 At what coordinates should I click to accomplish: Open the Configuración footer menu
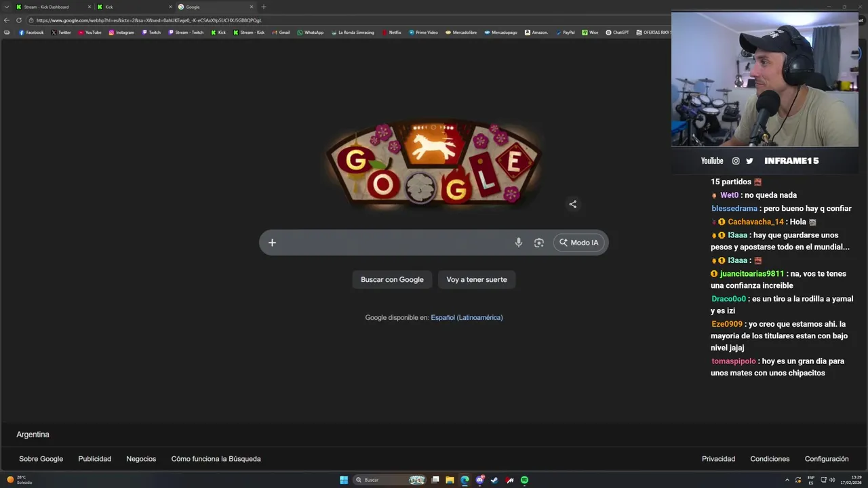tap(827, 459)
